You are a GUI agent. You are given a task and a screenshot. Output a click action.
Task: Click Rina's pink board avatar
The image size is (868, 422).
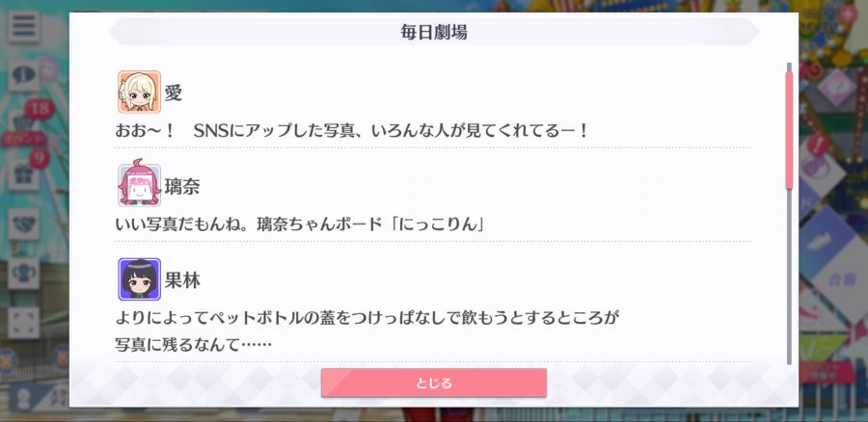[140, 185]
